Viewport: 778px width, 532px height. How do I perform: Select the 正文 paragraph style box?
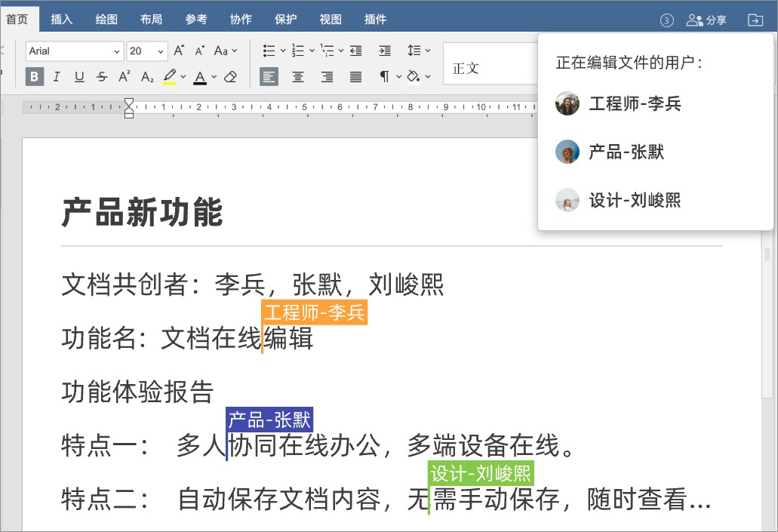489,68
